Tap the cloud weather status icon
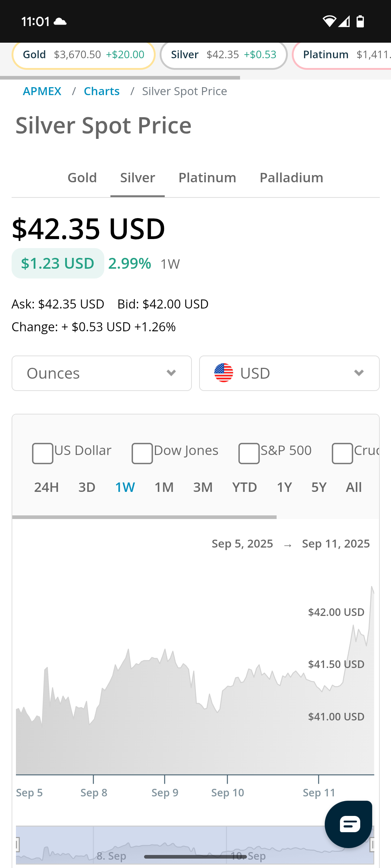This screenshot has height=868, width=391. pos(60,22)
